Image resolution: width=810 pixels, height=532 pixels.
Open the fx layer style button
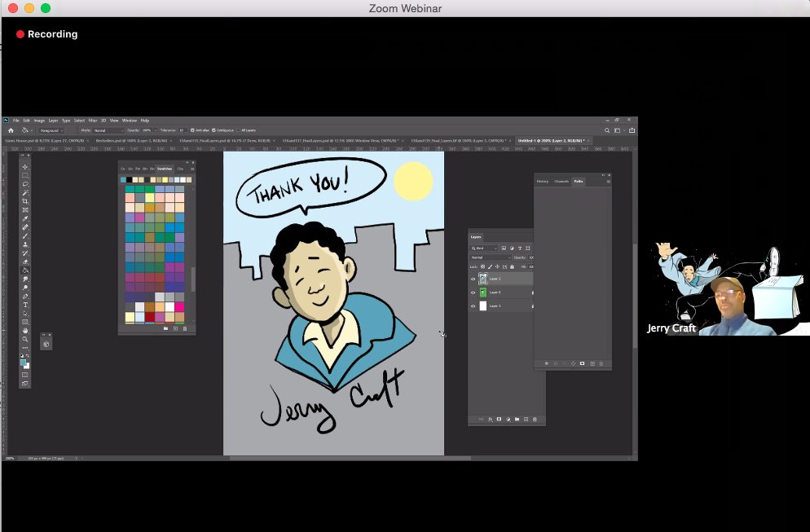(x=491, y=420)
